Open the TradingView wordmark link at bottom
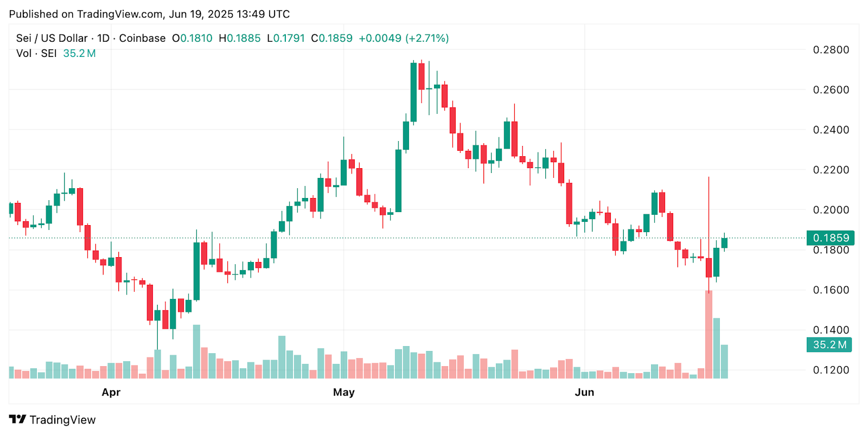The image size is (868, 435). (x=62, y=420)
